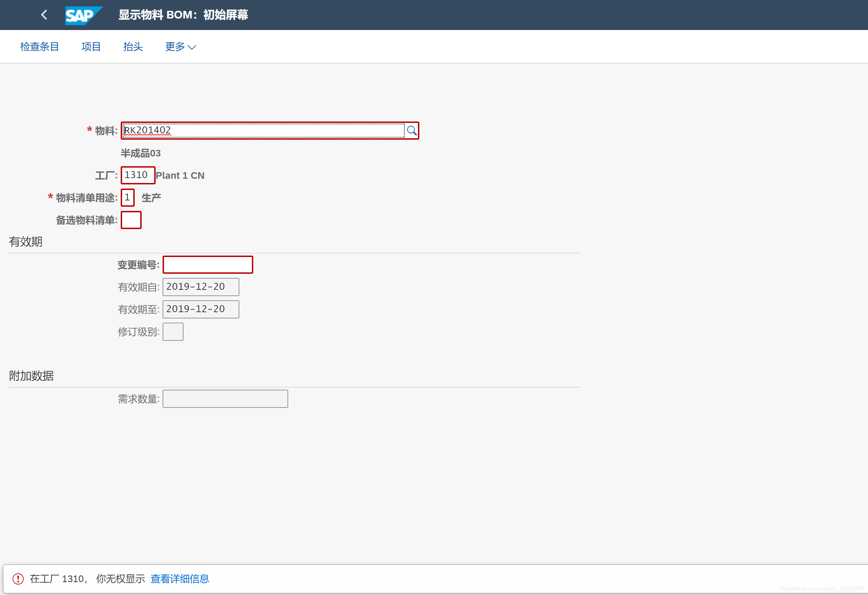This screenshot has width=868, height=595.
Task: Click the 变更编号 input field
Action: point(208,265)
